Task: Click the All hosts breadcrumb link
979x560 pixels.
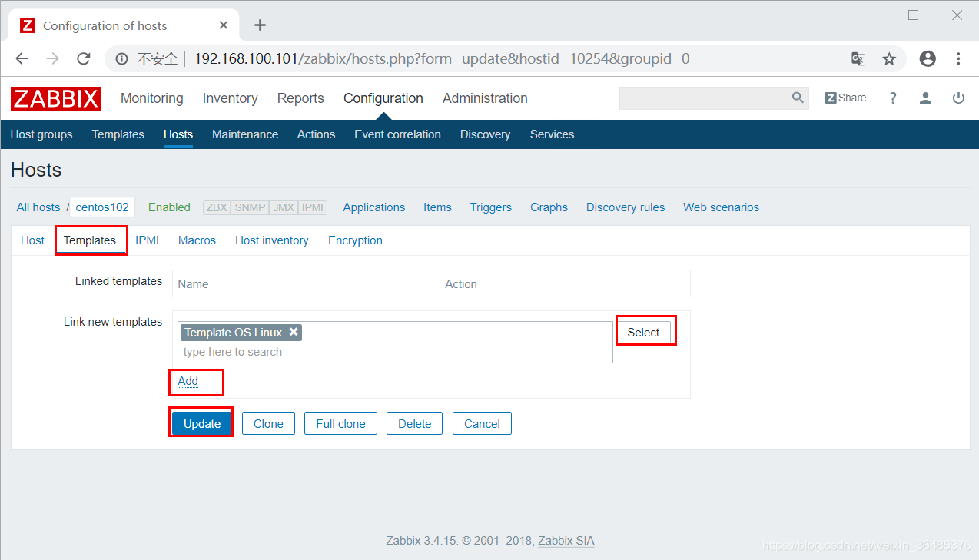Action: 38,207
